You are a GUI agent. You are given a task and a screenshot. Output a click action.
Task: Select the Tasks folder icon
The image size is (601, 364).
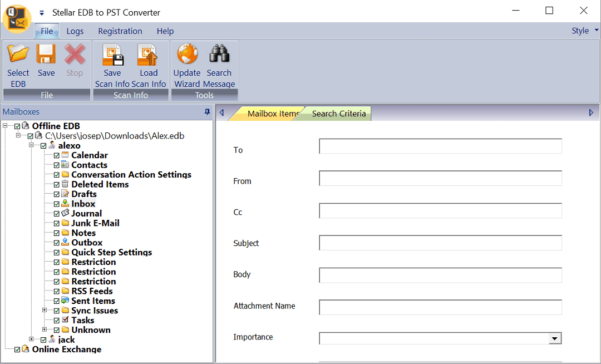point(65,320)
